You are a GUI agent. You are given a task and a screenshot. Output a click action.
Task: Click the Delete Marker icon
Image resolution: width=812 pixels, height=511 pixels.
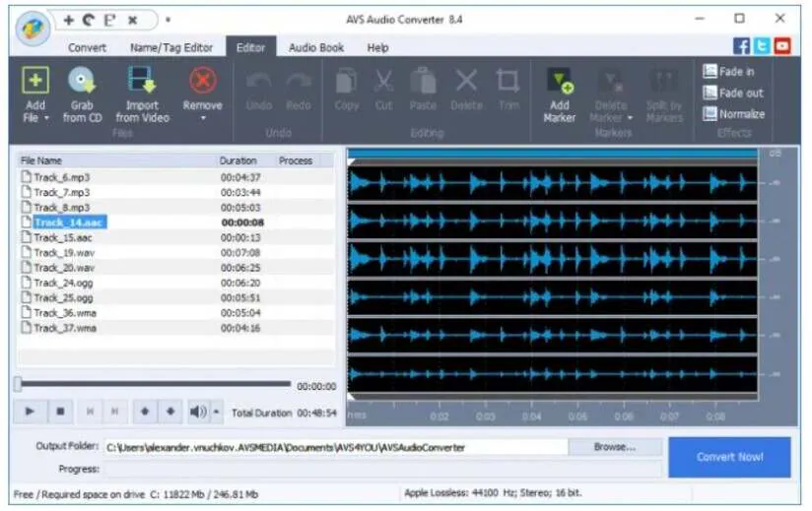[611, 81]
